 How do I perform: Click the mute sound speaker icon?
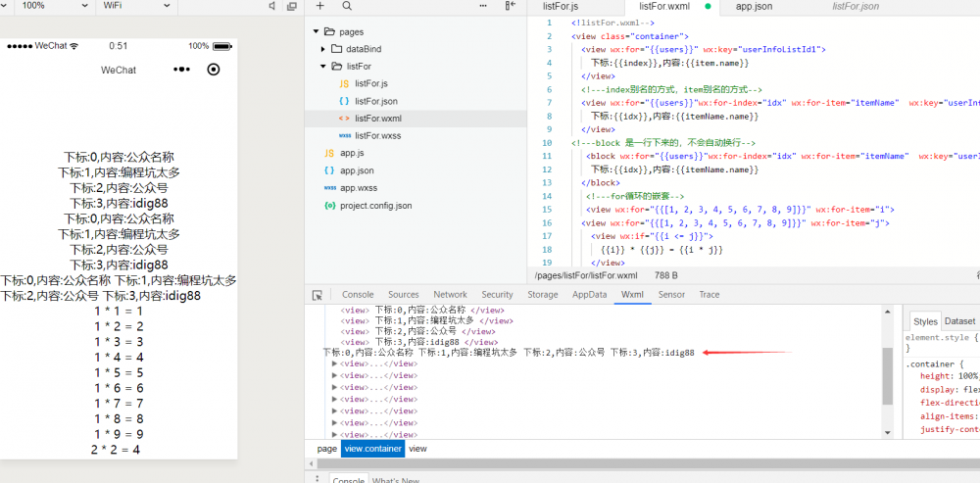pos(271,6)
